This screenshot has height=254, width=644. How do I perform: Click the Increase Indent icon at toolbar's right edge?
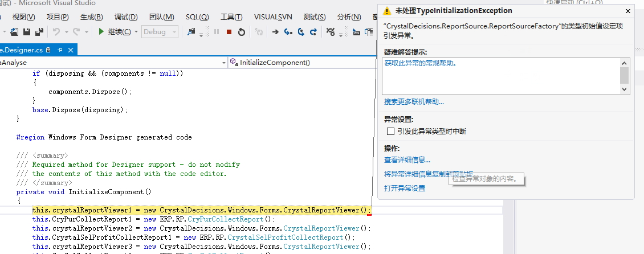pos(369,31)
